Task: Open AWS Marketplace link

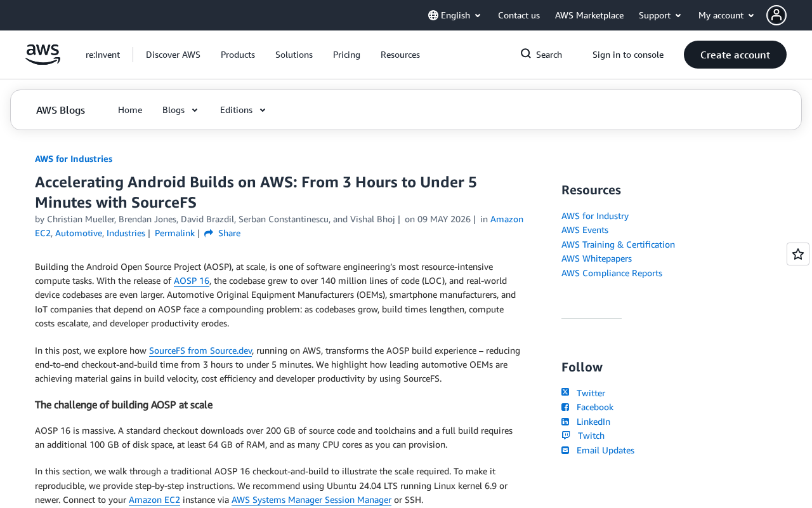Action: tap(589, 15)
